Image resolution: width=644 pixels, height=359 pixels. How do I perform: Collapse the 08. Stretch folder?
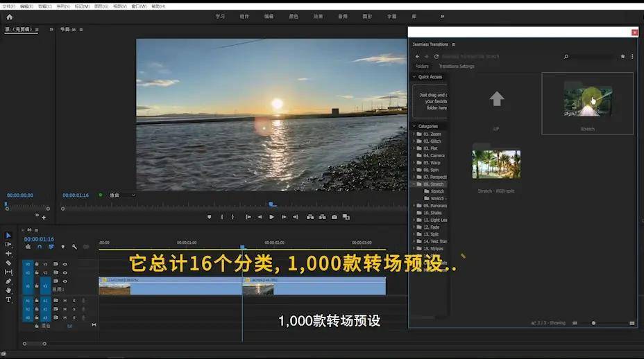pyautogui.click(x=414, y=184)
